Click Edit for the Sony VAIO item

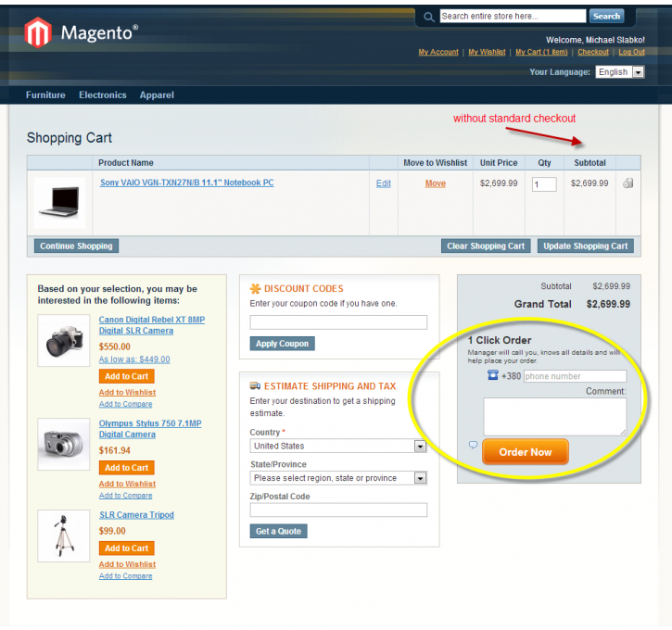coord(384,183)
